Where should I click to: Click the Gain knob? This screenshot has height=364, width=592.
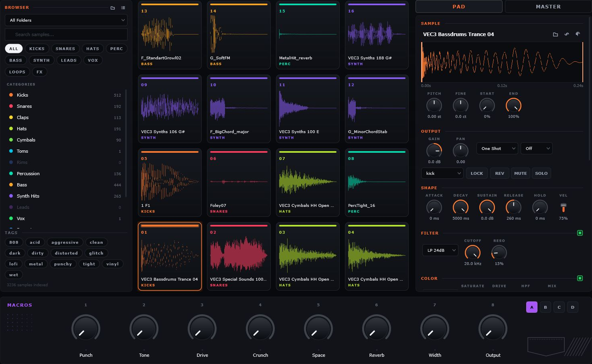(x=434, y=151)
